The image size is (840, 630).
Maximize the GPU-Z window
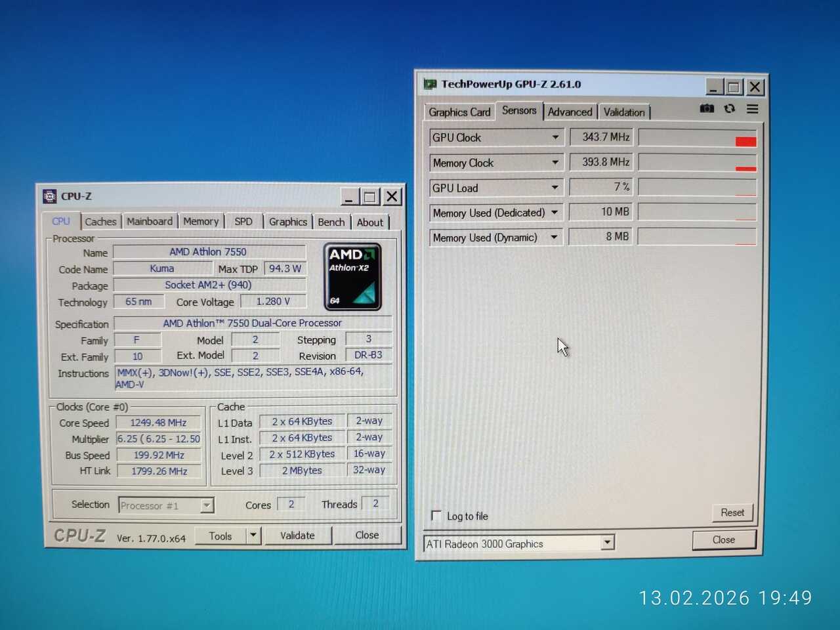734,87
